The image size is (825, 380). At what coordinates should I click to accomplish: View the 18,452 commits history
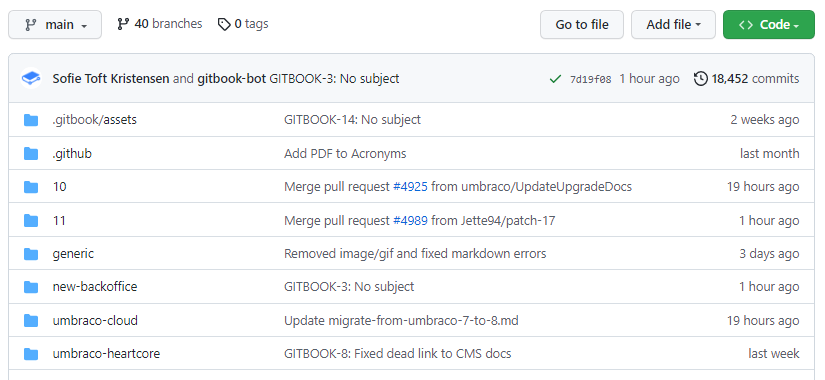(755, 79)
